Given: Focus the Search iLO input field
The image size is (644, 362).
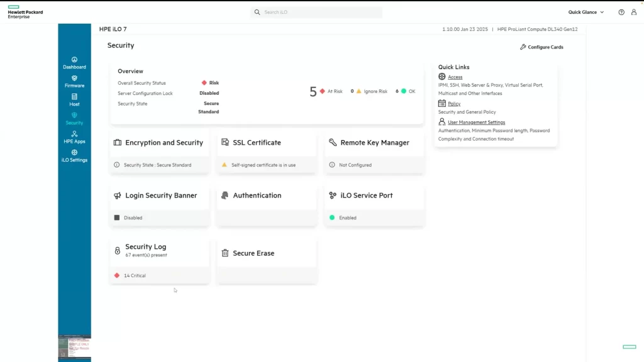Looking at the screenshot, I should 316,13.
